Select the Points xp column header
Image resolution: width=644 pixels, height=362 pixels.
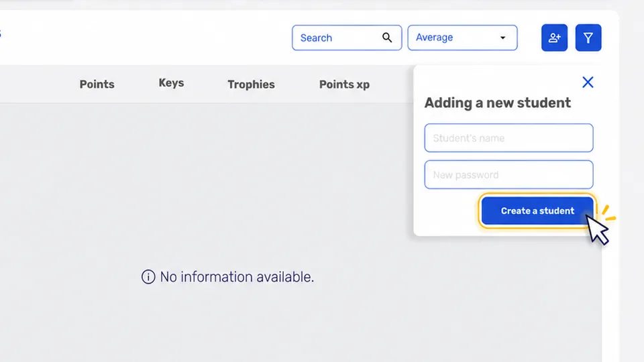[x=345, y=84]
